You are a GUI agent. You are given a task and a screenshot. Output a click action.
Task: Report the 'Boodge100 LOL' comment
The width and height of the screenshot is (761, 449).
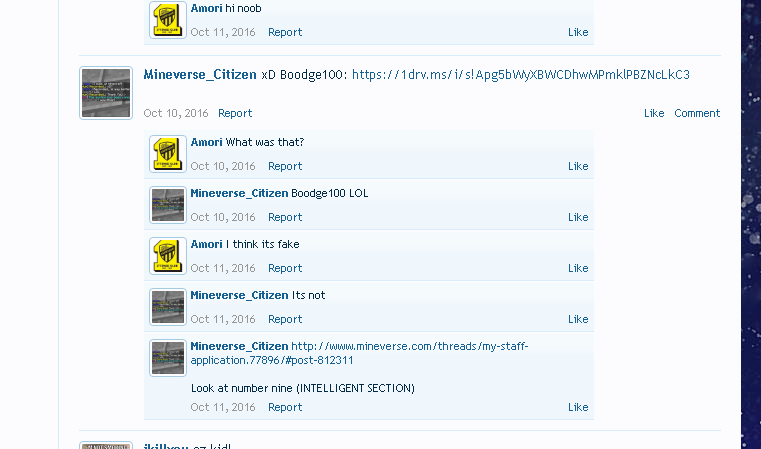coord(285,217)
